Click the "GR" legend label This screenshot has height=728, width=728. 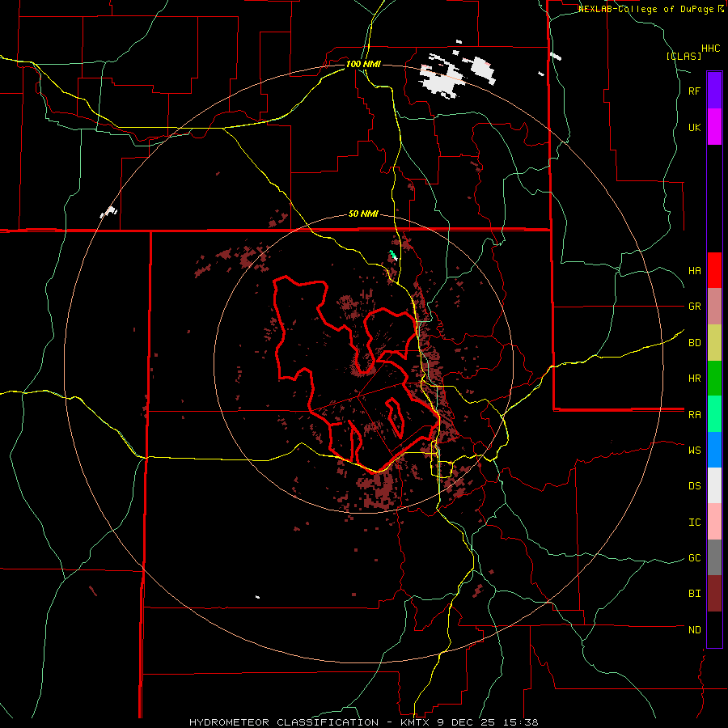694,307
